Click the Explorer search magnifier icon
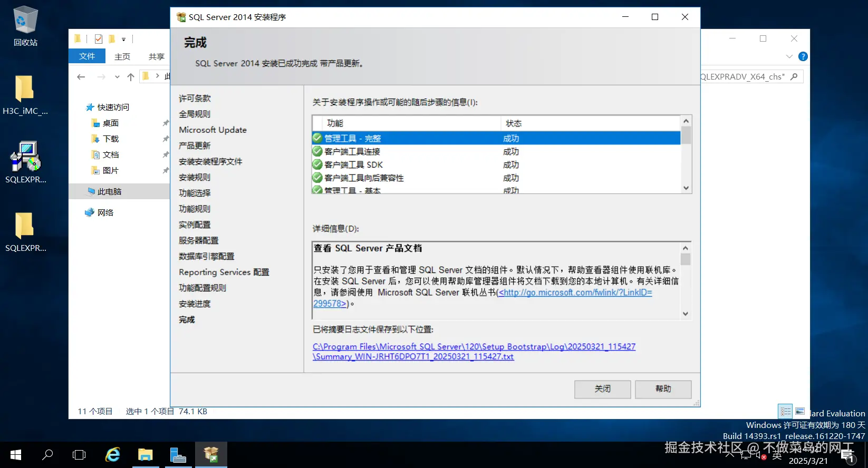The image size is (868, 468). click(x=794, y=76)
